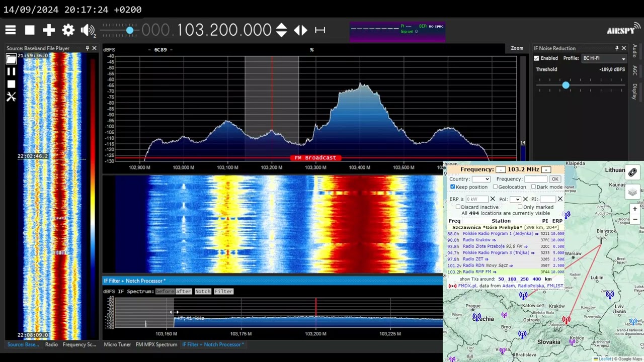Enable Only marked checkbox
The image size is (644, 362).
tap(520, 207)
